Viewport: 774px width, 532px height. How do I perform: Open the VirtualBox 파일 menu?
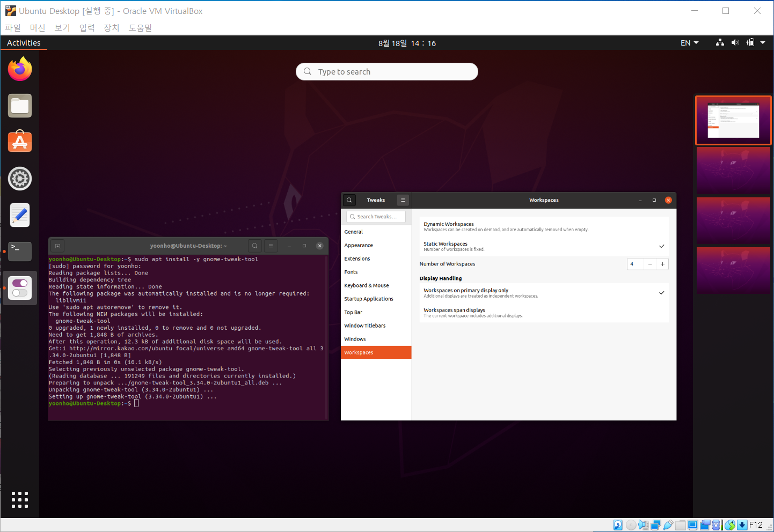tap(13, 27)
